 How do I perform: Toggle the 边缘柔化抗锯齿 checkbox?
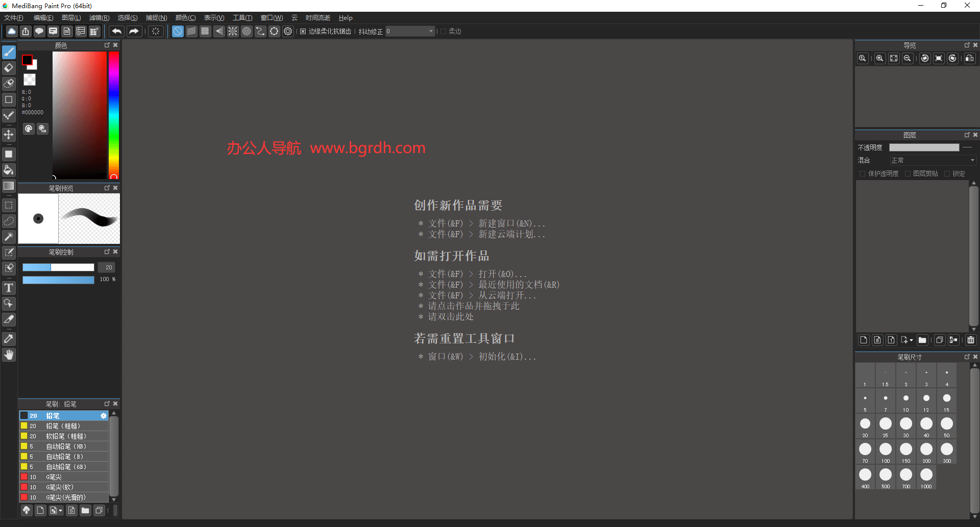click(x=303, y=32)
